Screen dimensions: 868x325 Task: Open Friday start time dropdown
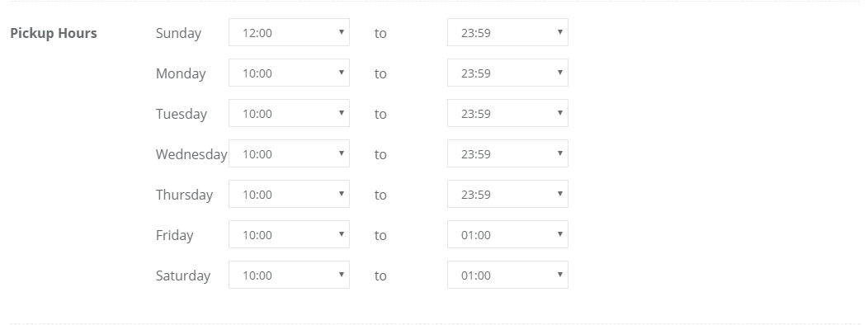tap(289, 234)
